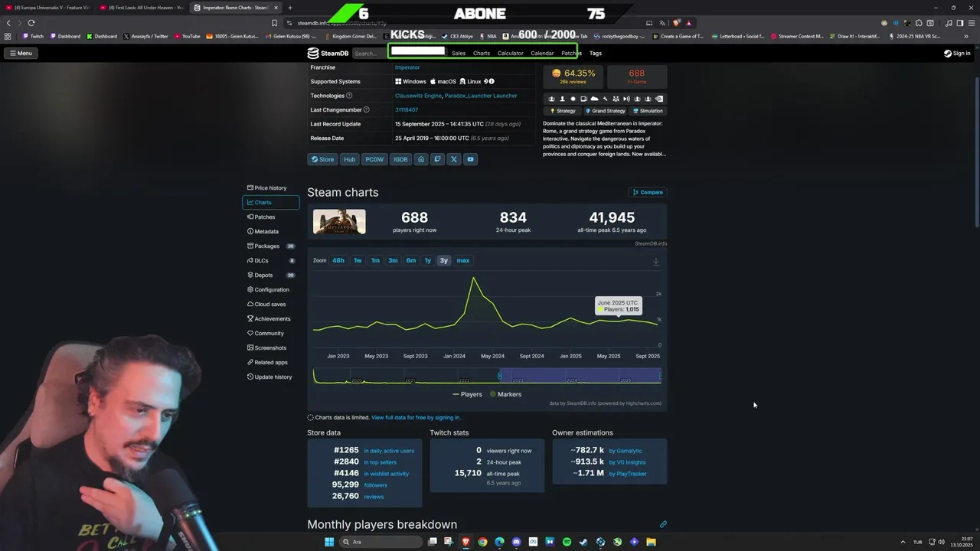Click the X (Twitter) icon button
This screenshot has height=551, width=980.
click(x=453, y=159)
